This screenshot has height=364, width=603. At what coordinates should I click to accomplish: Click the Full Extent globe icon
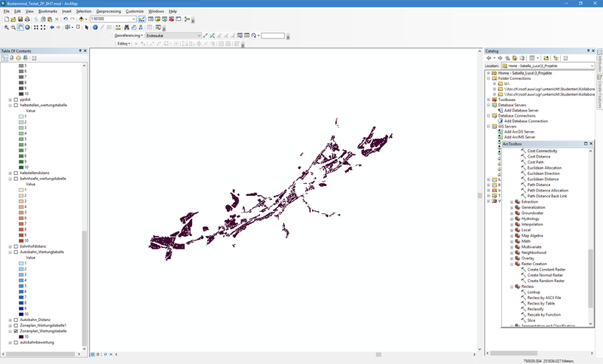[27, 27]
